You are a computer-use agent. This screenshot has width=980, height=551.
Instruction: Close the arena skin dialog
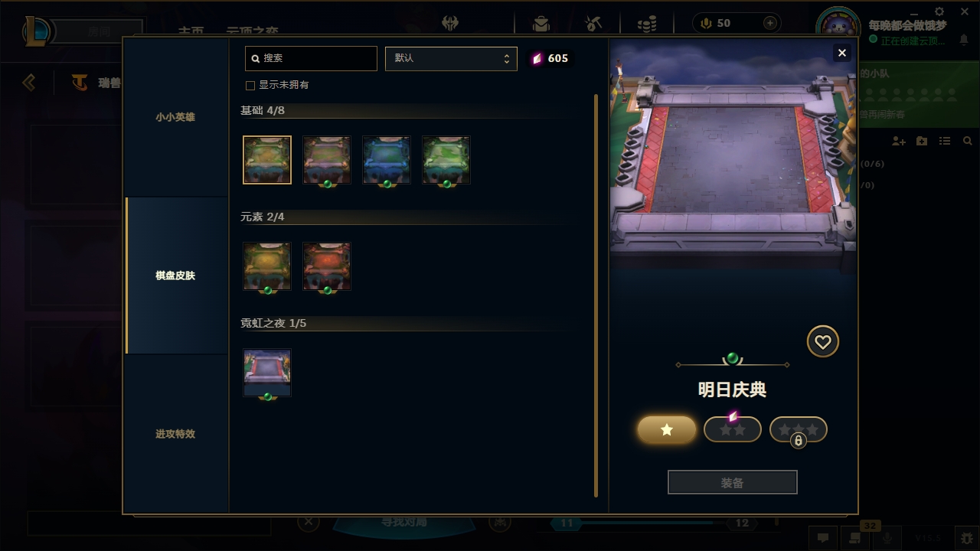click(842, 53)
